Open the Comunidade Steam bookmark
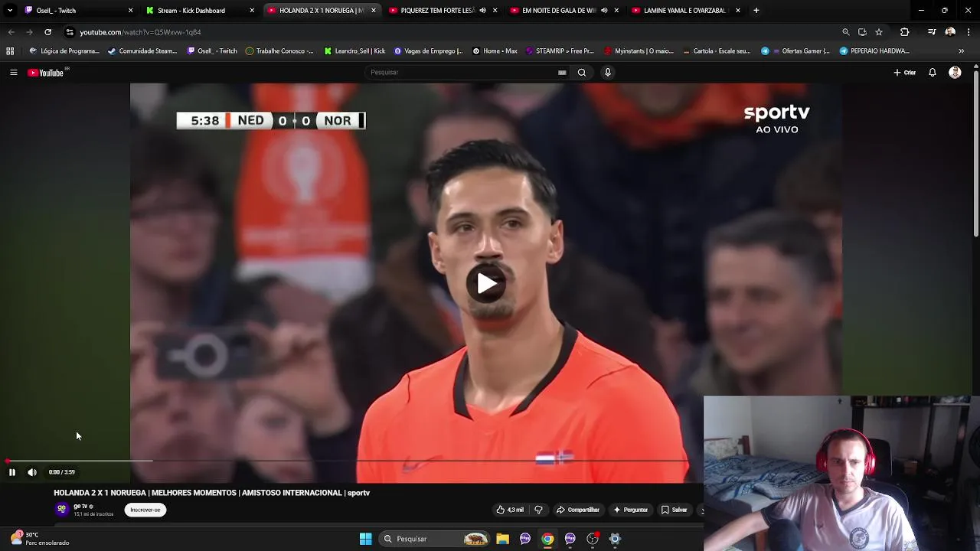This screenshot has width=980, height=551. (142, 51)
